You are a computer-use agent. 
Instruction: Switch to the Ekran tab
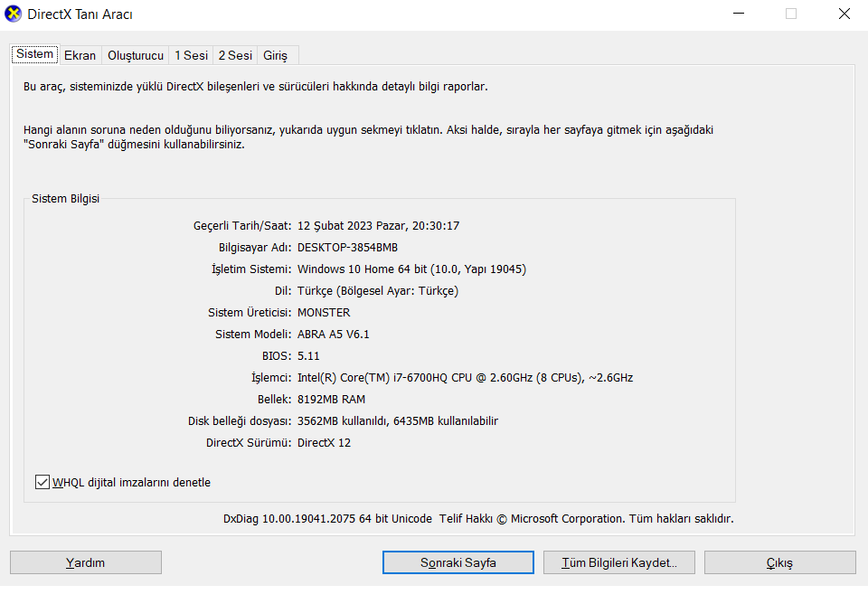80,55
